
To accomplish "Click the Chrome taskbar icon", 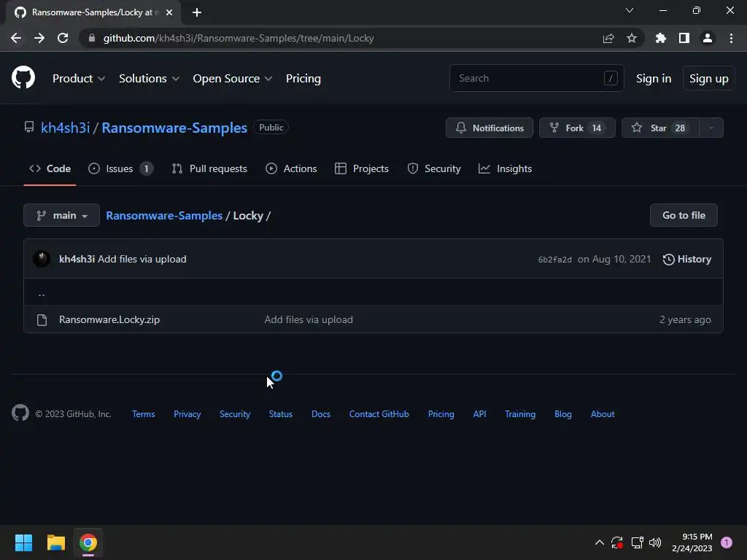I will [88, 542].
